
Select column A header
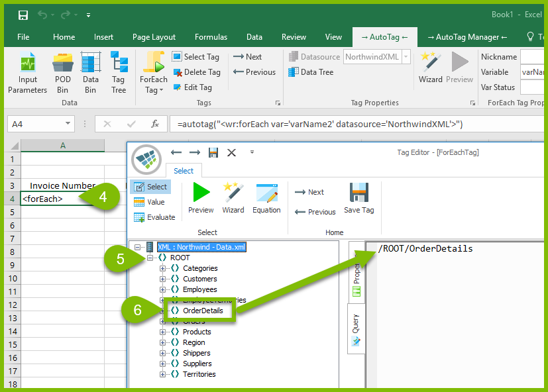click(62, 145)
